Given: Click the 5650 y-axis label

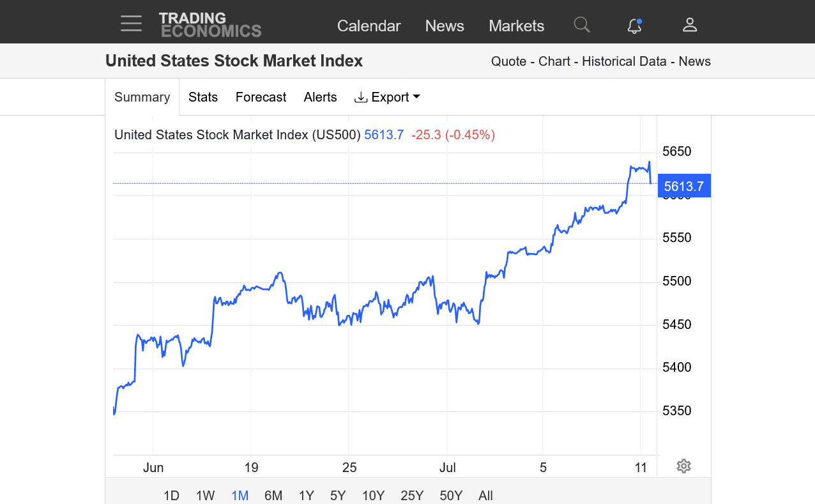Looking at the screenshot, I should (677, 151).
